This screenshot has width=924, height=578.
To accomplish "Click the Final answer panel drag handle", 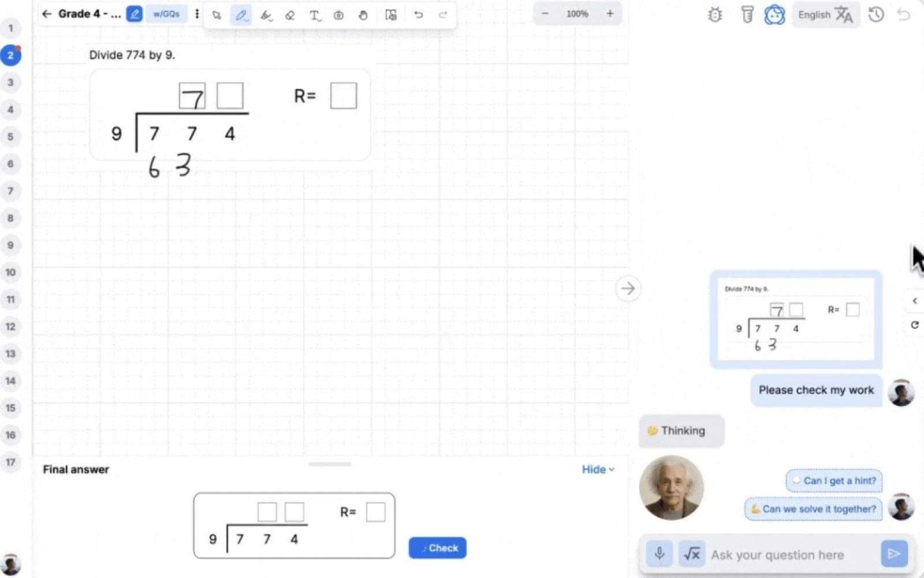I will pos(330,464).
